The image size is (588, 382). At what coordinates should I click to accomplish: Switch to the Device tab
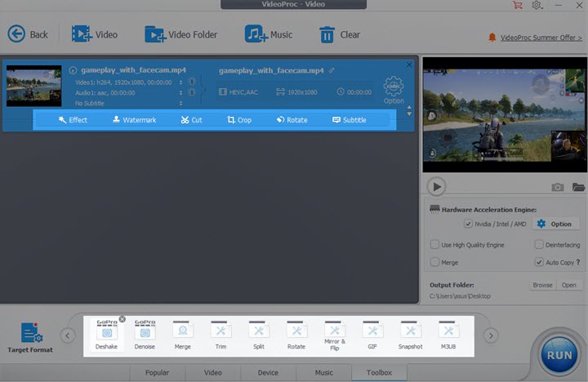click(268, 373)
